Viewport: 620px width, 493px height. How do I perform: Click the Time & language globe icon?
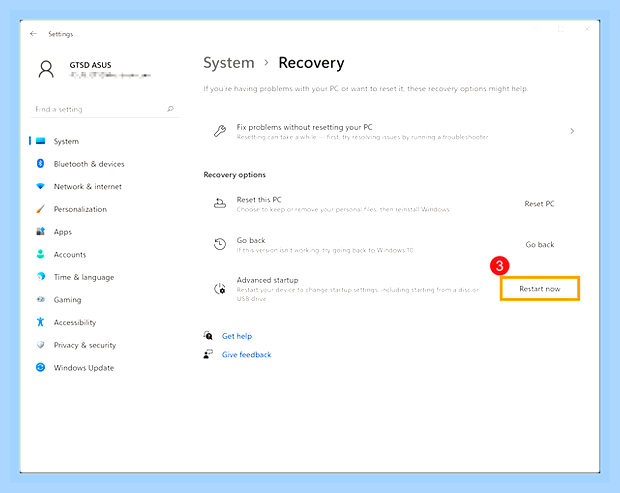click(x=40, y=276)
